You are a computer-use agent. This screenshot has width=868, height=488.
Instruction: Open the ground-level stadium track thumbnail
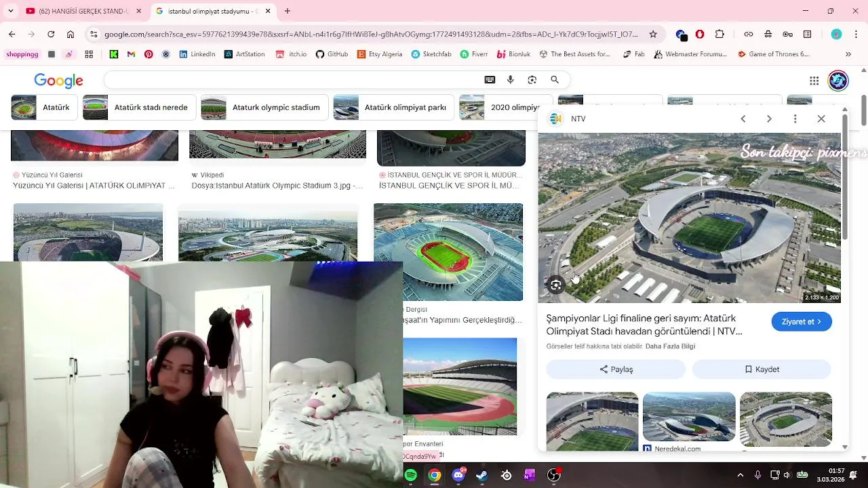pyautogui.click(x=460, y=386)
